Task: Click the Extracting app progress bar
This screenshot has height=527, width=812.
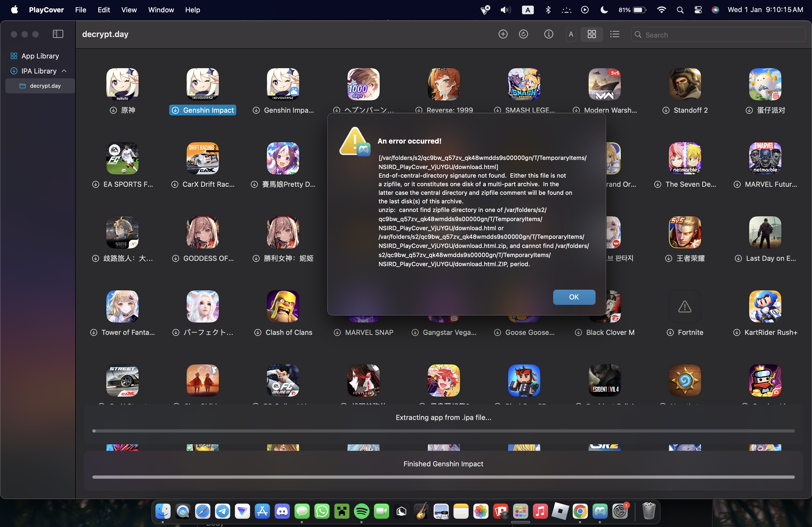Action: 443,431
